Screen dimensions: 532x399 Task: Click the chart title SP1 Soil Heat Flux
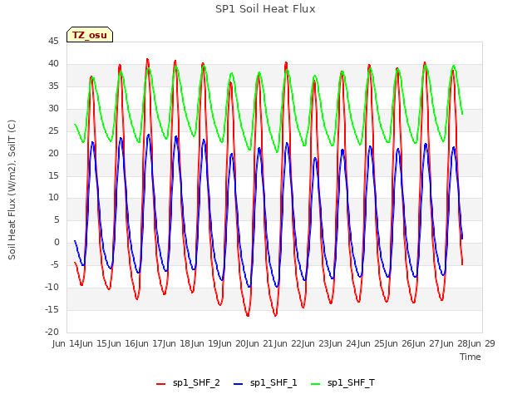(265, 9)
